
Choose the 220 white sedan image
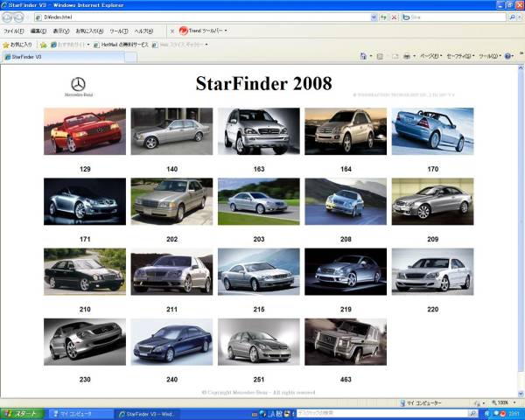[x=432, y=271]
